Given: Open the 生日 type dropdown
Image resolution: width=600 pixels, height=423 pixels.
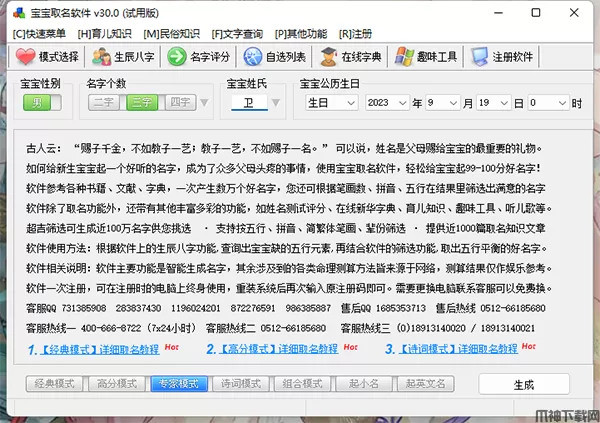Looking at the screenshot, I should [330, 102].
